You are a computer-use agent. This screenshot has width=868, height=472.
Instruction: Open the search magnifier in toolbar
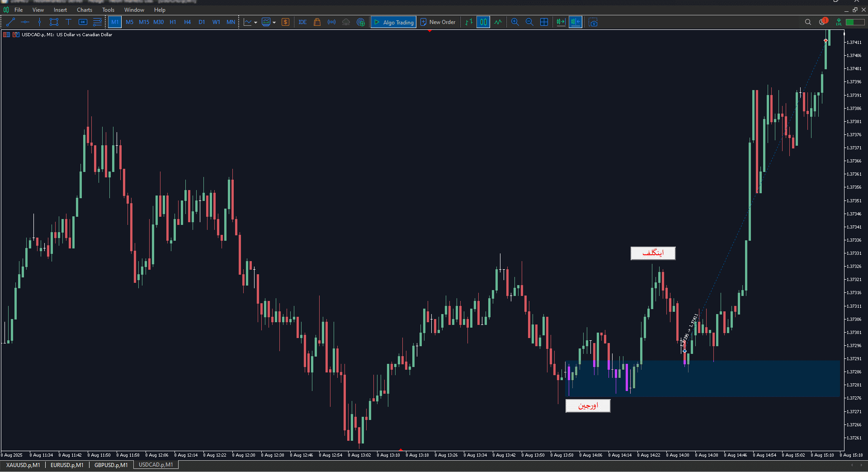tap(808, 22)
